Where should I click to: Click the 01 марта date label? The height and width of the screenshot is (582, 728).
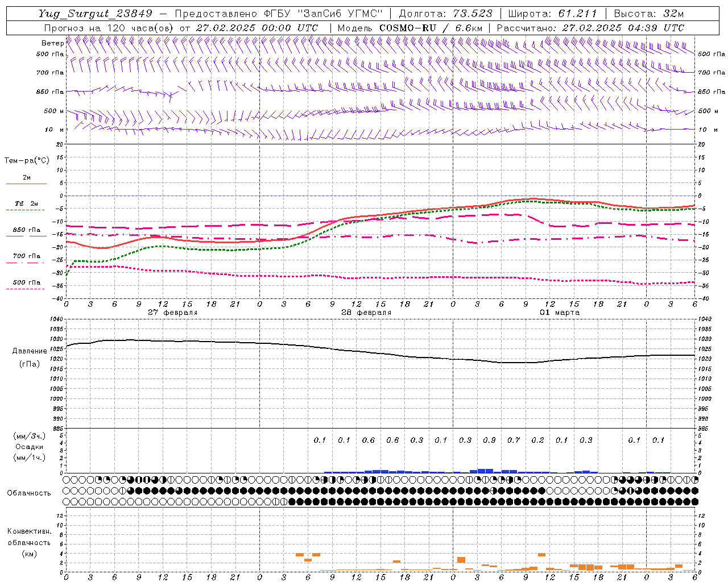coord(560,312)
